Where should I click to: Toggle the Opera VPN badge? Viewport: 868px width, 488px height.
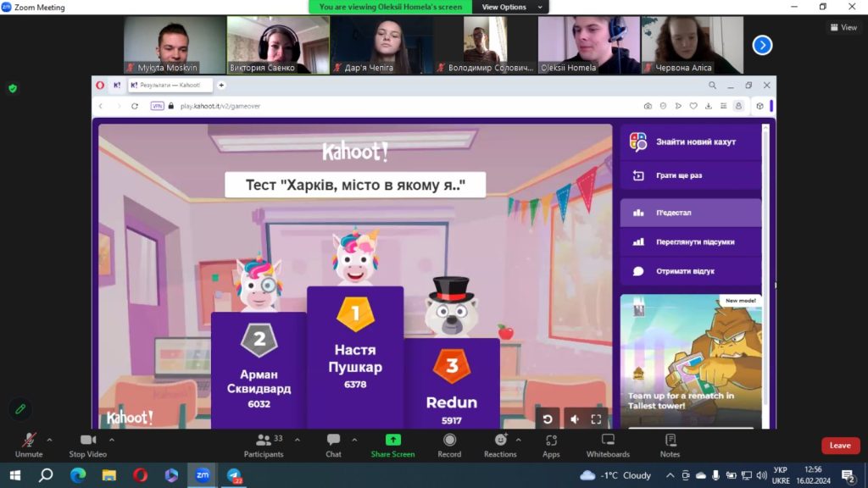point(157,106)
